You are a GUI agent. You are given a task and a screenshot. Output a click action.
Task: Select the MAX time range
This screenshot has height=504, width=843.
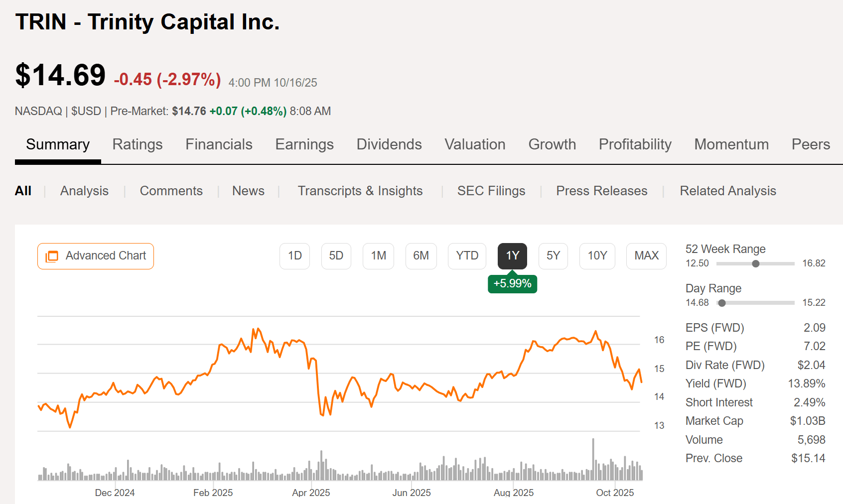(x=646, y=256)
